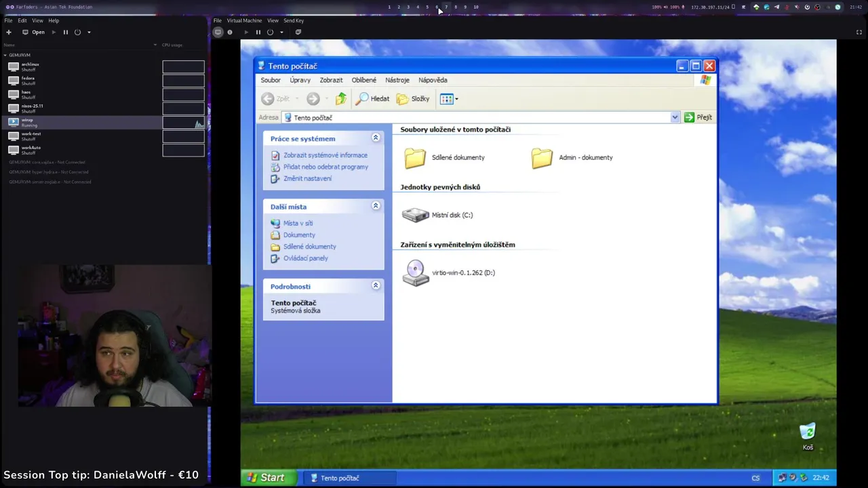Select the fedora VM row

81,81
